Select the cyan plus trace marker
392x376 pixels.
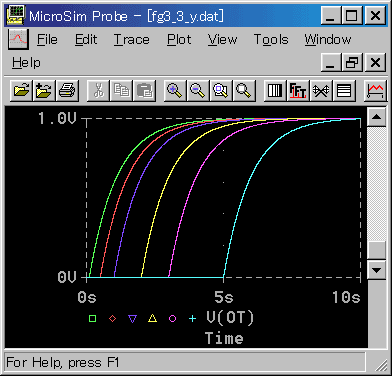192,318
